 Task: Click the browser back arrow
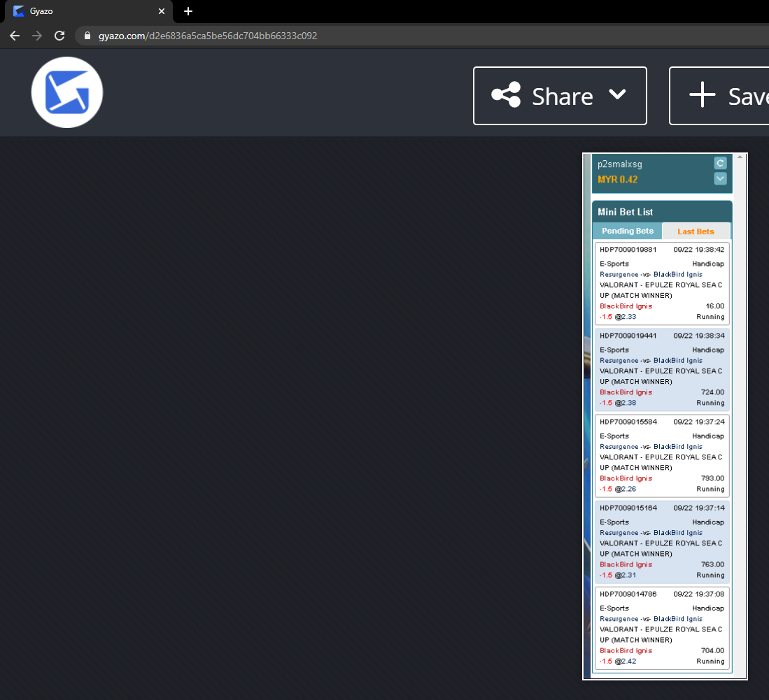click(15, 36)
